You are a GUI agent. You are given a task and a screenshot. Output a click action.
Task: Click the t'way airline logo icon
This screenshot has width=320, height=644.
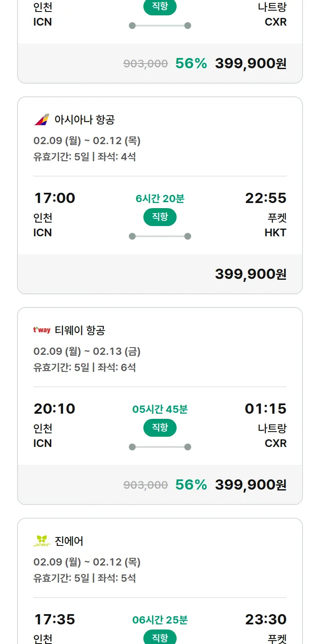[42, 330]
